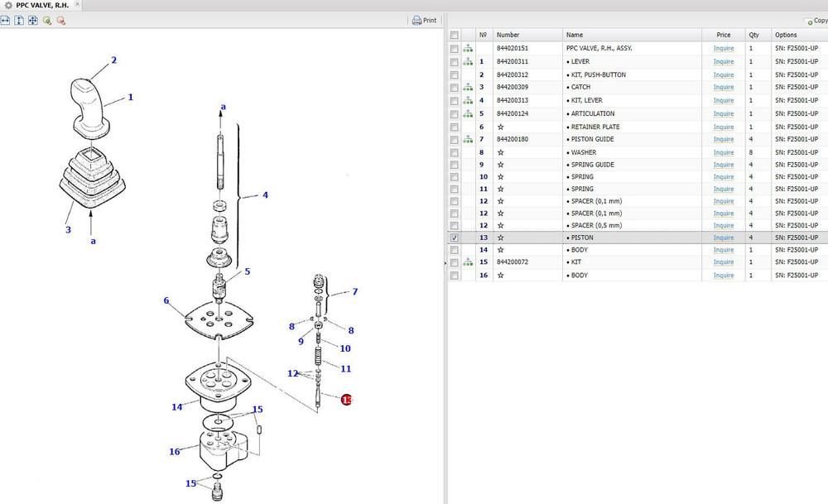The image size is (828, 504).
Task: Click Inquire link for KIT 844200072
Action: pyautogui.click(x=724, y=262)
